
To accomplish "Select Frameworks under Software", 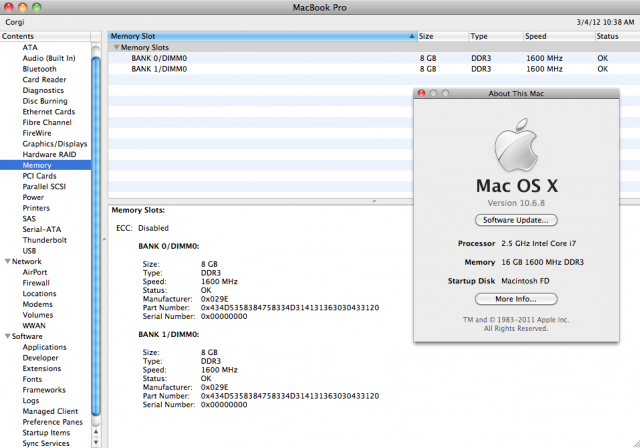I will point(44,390).
